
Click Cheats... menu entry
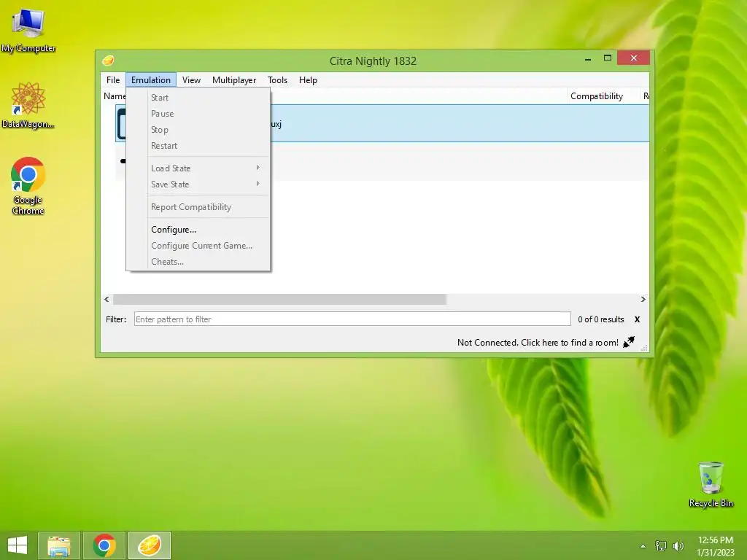coord(198,262)
